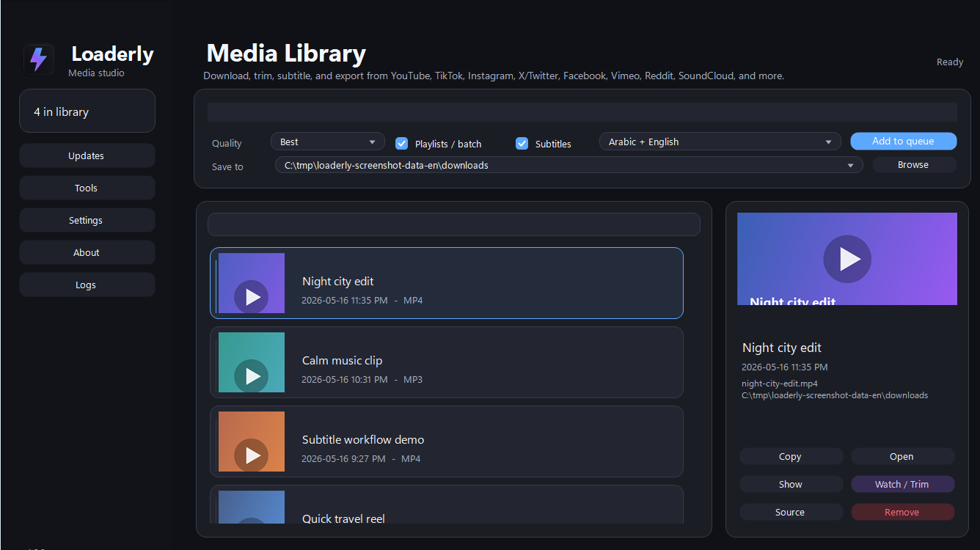The image size is (980, 550).
Task: Expand the Arabic + English language dropdown
Action: 720,142
